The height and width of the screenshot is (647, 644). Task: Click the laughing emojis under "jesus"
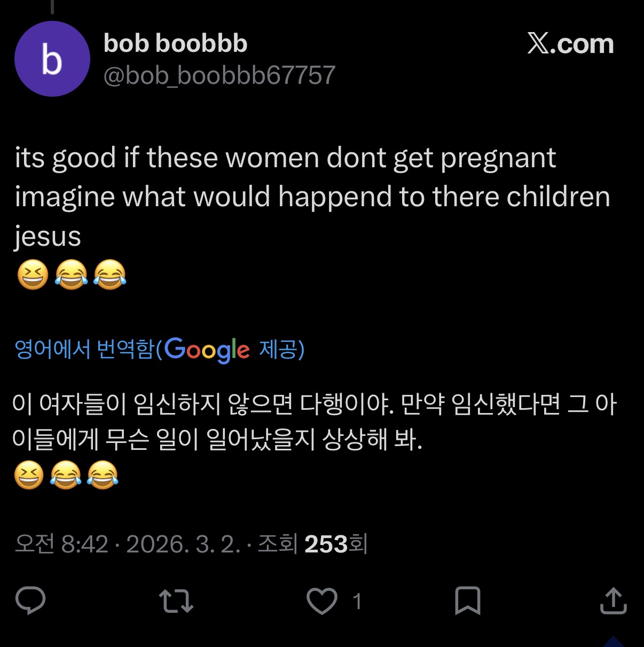tap(72, 275)
